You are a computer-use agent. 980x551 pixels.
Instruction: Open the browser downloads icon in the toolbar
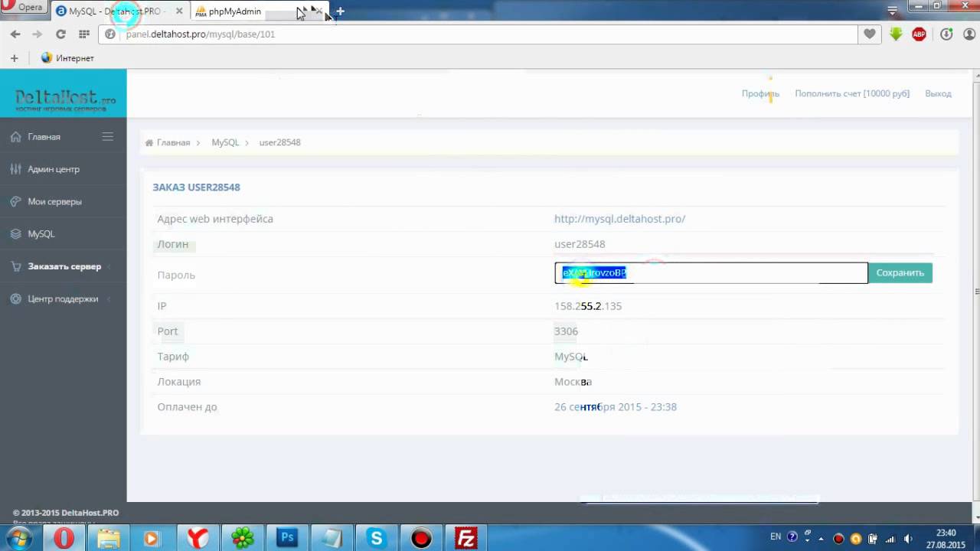coord(946,34)
